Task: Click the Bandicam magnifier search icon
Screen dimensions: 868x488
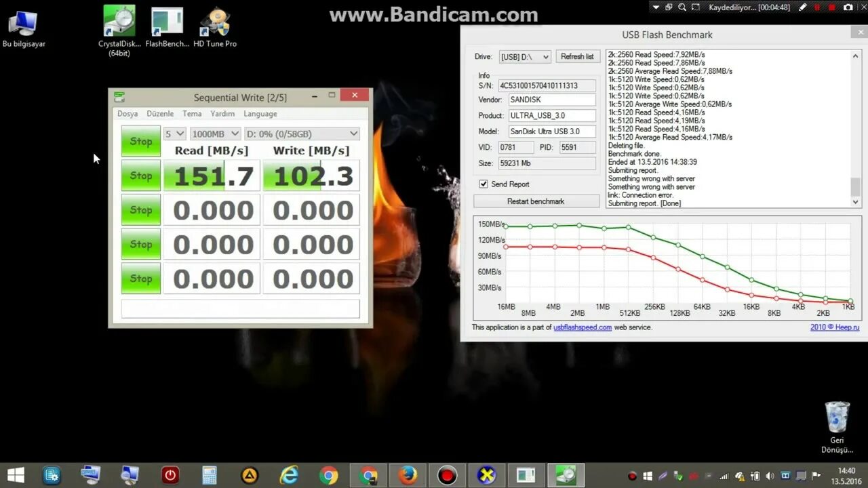Action: [682, 7]
